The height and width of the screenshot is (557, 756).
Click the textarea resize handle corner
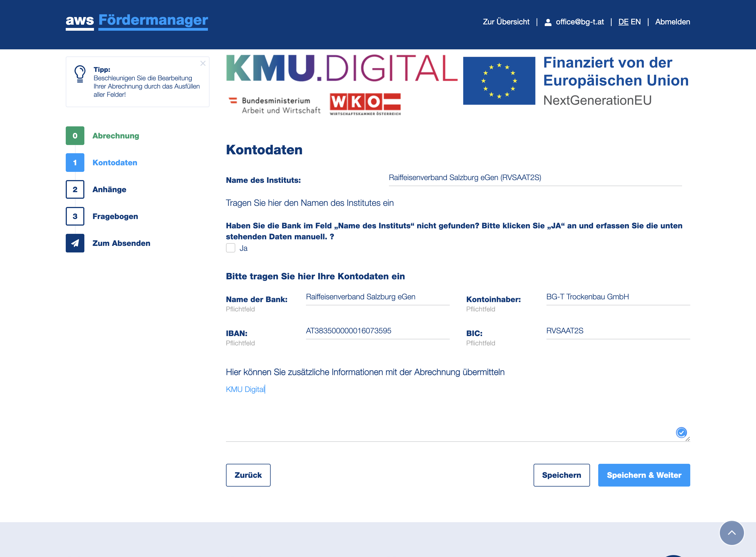[688, 439]
